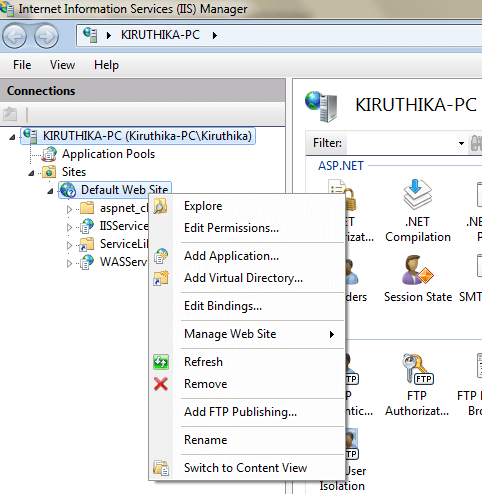Click inside the Filter text field
This screenshot has height=494, width=482.
coord(401,143)
